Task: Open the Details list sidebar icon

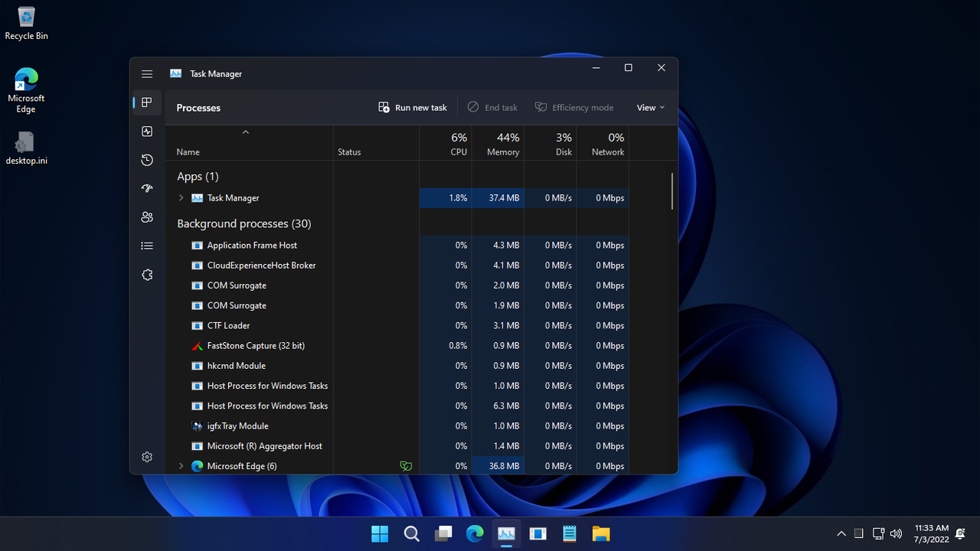Action: (147, 246)
